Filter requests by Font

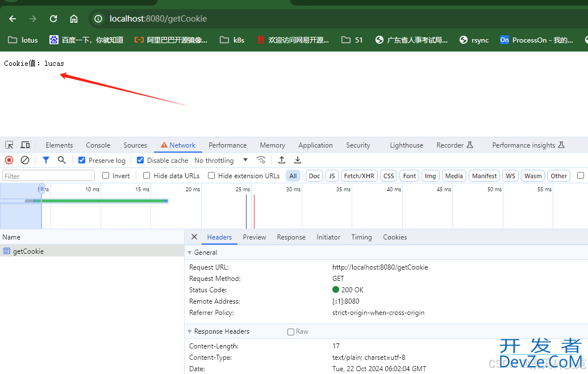(x=410, y=176)
